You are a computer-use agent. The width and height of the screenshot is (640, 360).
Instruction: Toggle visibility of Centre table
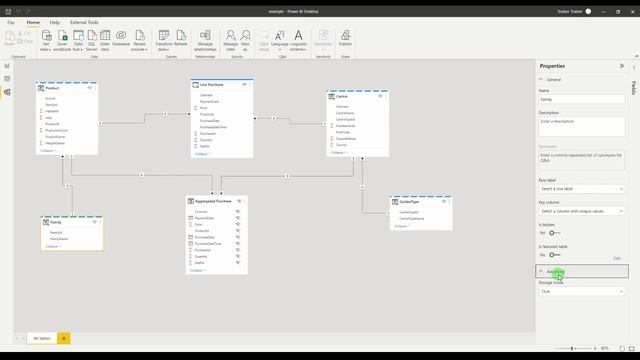click(380, 96)
